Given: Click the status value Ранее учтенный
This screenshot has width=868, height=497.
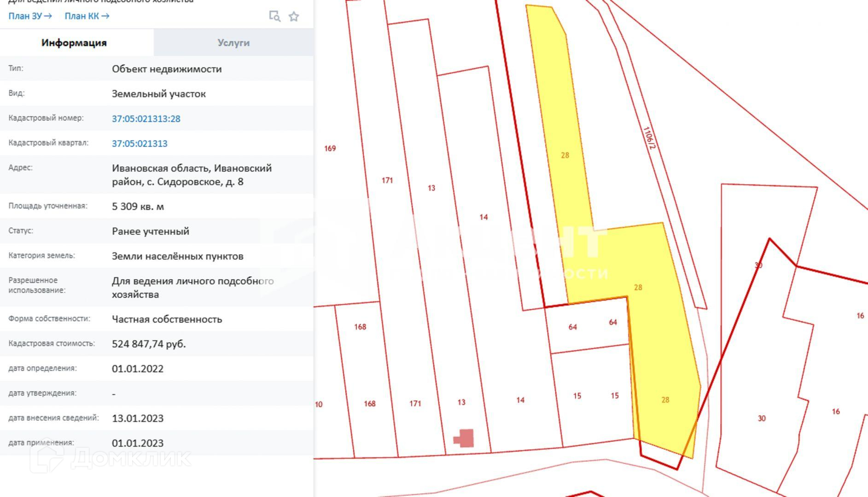Looking at the screenshot, I should [151, 231].
